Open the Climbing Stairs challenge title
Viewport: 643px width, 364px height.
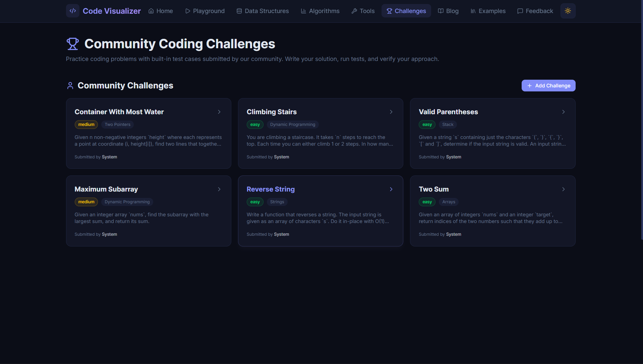click(x=272, y=112)
